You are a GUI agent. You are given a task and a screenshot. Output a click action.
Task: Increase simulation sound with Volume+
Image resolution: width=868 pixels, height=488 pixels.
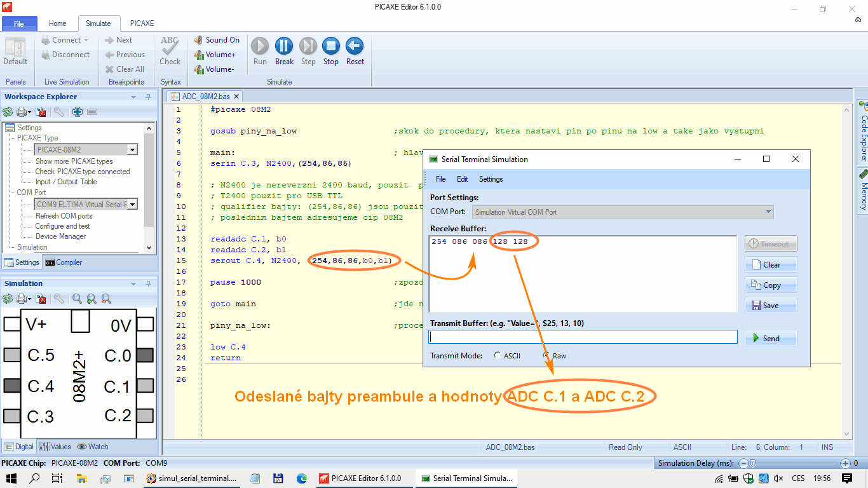coord(215,55)
